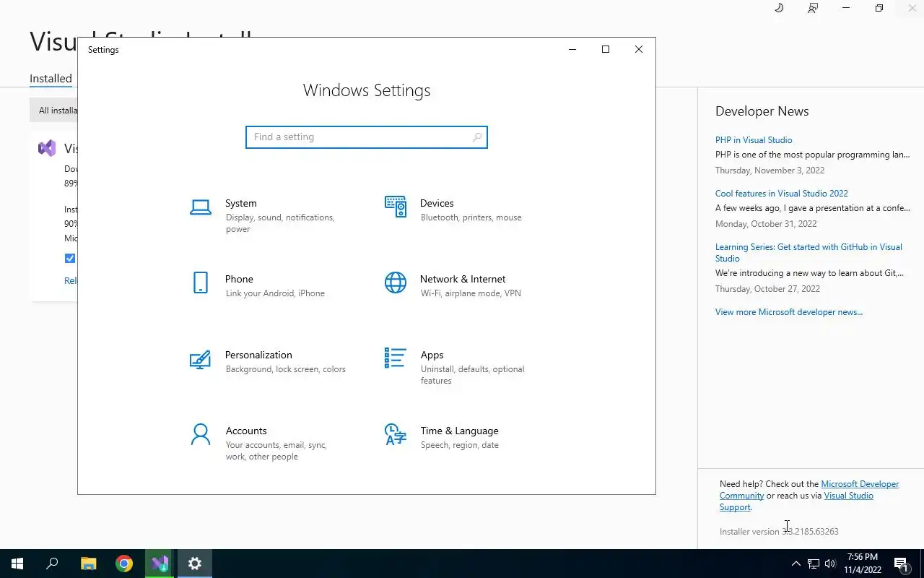The width and height of the screenshot is (924, 578).
Task: Click the Developer News heading
Action: point(762,111)
